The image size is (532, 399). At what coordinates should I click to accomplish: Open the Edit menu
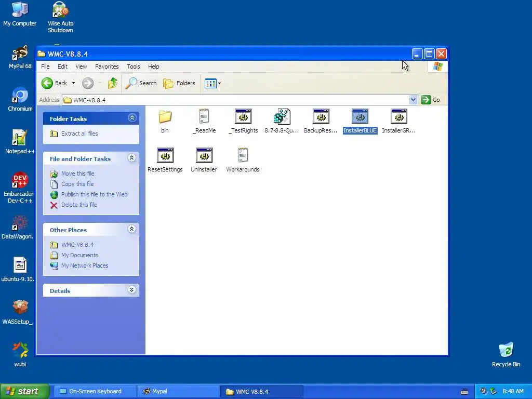coord(62,66)
